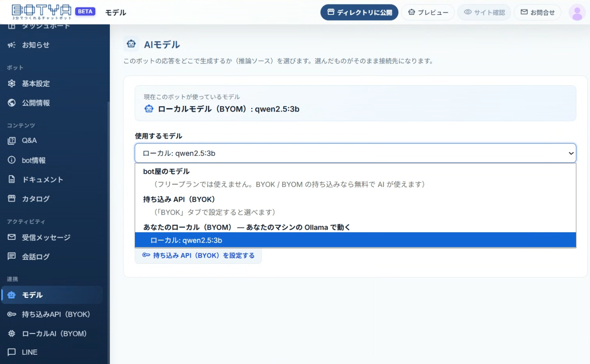The image size is (590, 364).
Task: Click bot屋のモデル group heading in list
Action: (166, 171)
